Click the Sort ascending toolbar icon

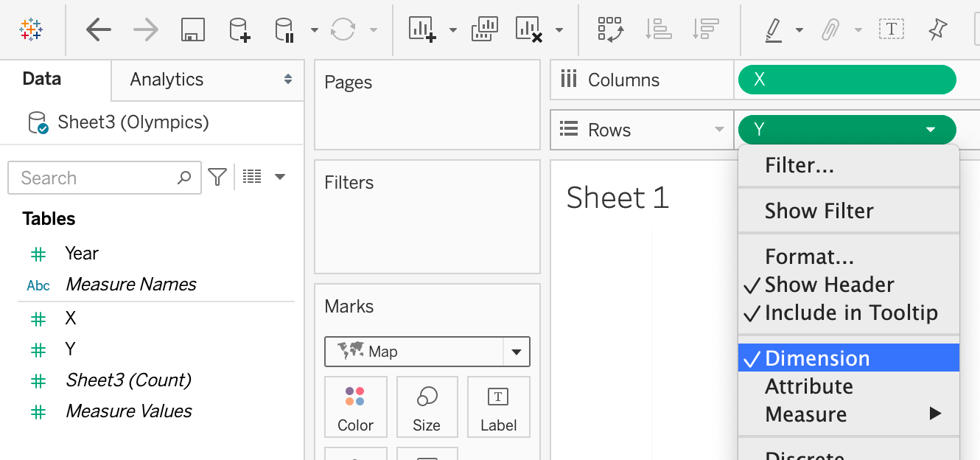(x=658, y=29)
